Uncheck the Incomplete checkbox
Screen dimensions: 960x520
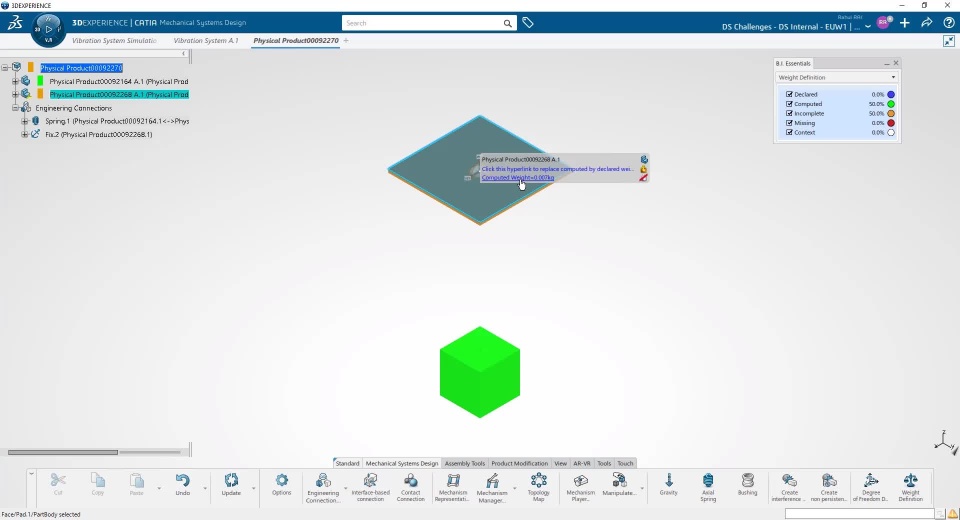pyautogui.click(x=789, y=113)
